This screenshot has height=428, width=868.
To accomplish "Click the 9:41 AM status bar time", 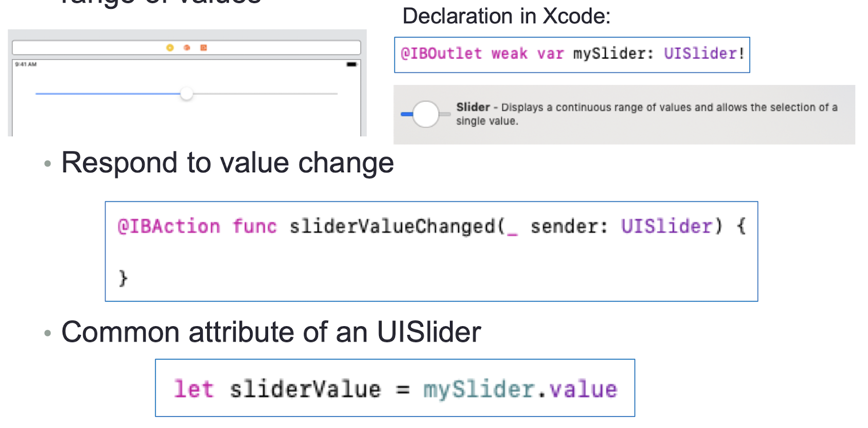I will 26,64.
